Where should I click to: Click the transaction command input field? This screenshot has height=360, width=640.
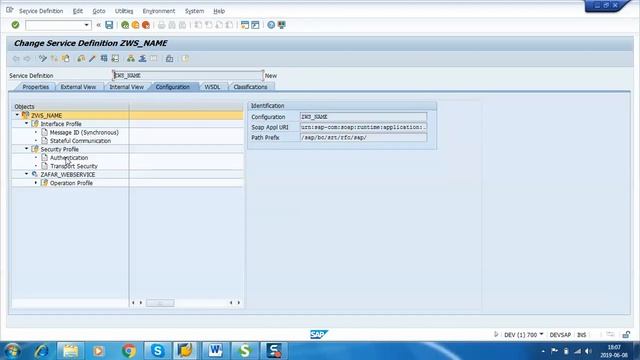coord(54,25)
